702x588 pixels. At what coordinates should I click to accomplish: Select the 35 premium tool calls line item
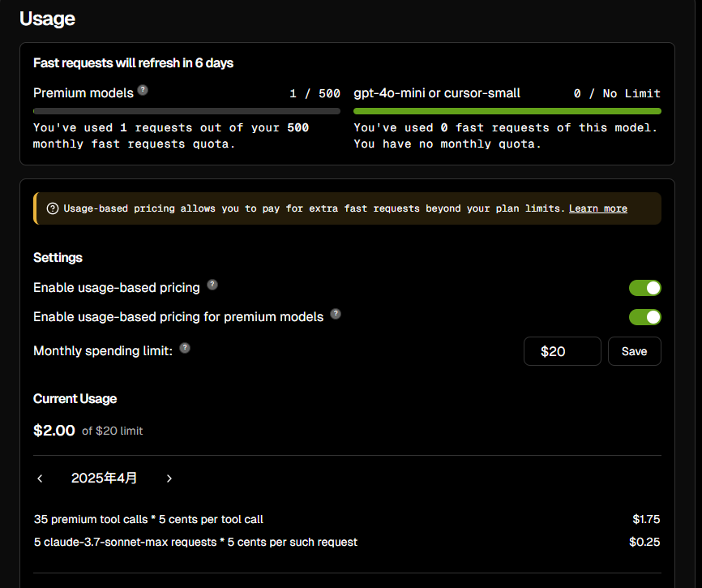[x=347, y=519]
